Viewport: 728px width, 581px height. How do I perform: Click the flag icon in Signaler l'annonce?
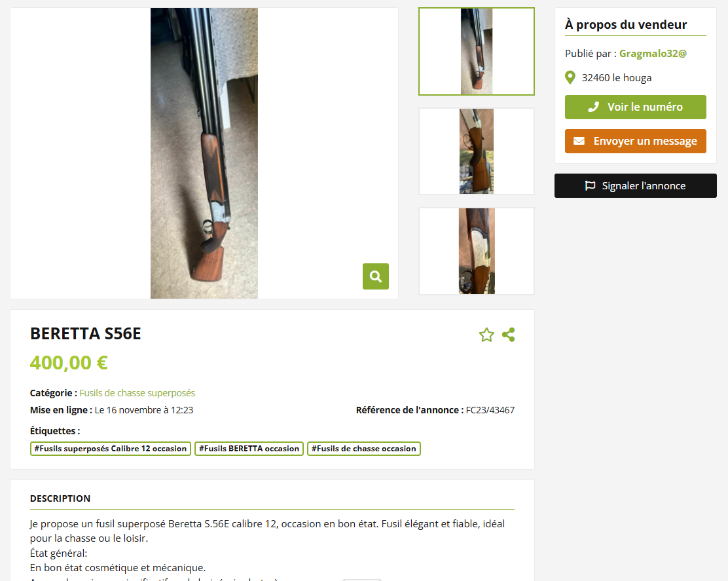pyautogui.click(x=590, y=186)
